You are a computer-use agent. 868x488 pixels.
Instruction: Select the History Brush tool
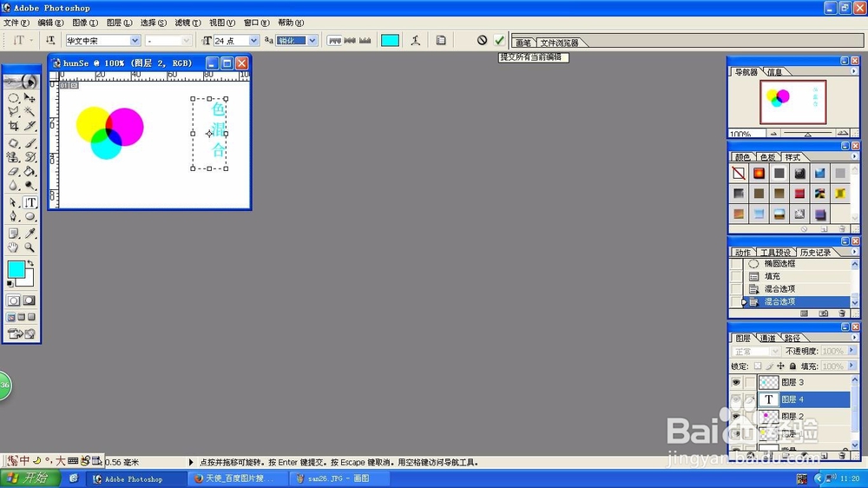click(30, 157)
